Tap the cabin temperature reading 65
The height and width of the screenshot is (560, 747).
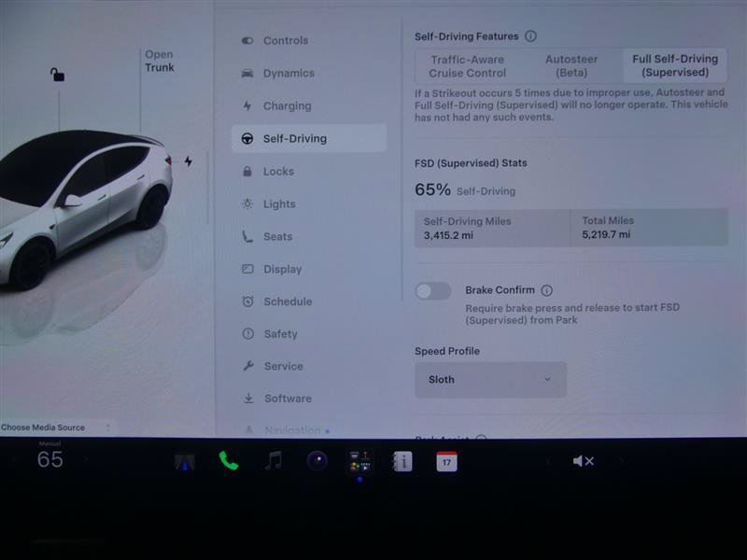(x=50, y=459)
